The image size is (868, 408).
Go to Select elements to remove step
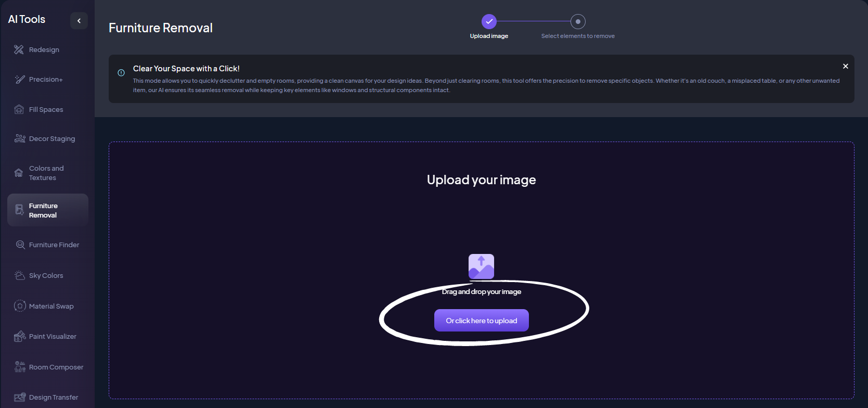(x=578, y=21)
